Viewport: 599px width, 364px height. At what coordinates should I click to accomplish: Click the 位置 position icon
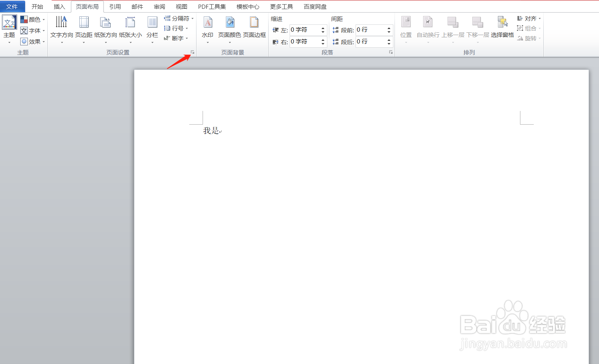(406, 22)
